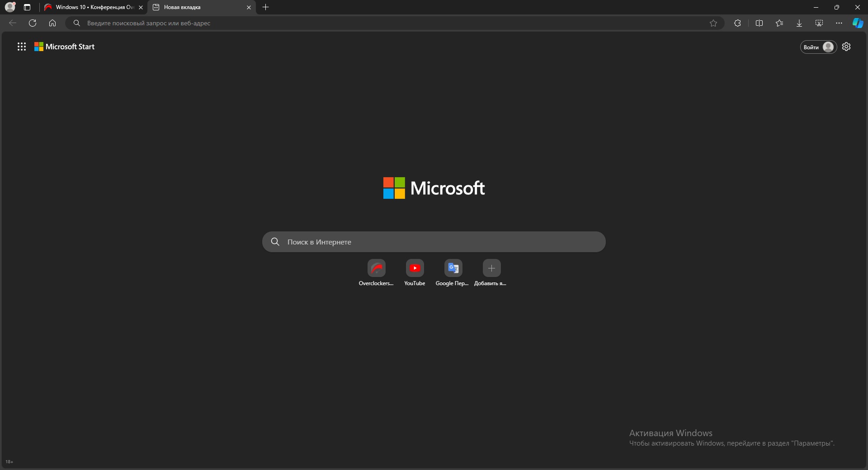Add this page to favorites star
The image size is (868, 470).
click(713, 23)
